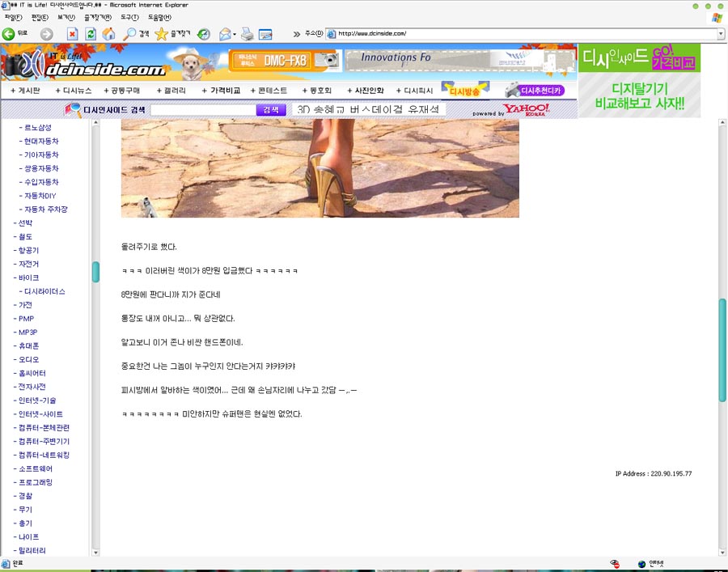This screenshot has width=728, height=572.
Task: Open the 갤러리 navigation link
Action: point(171,91)
